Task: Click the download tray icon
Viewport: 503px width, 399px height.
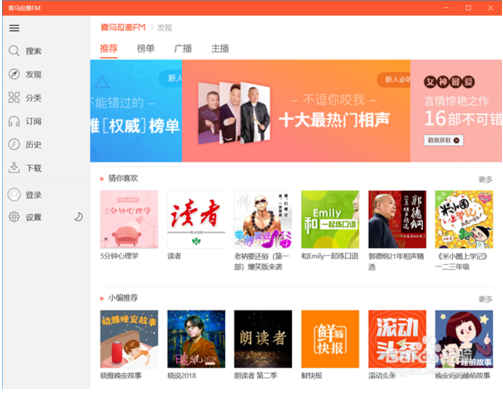Action: coord(14,168)
